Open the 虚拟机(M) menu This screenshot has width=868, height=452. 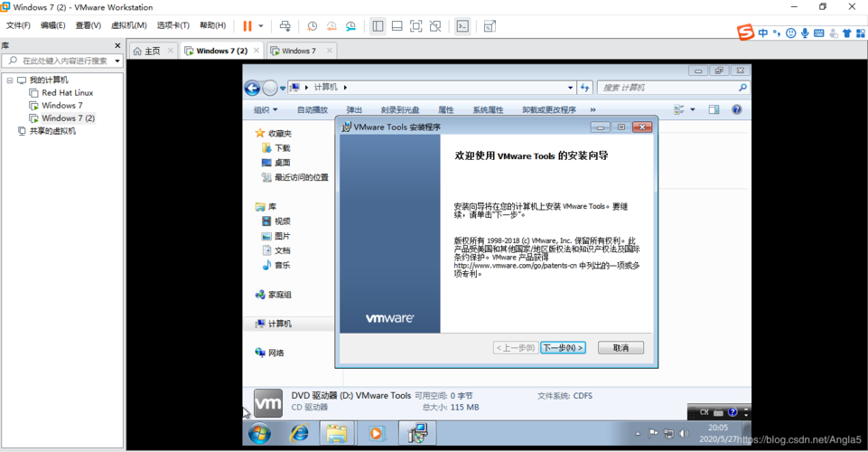click(128, 25)
